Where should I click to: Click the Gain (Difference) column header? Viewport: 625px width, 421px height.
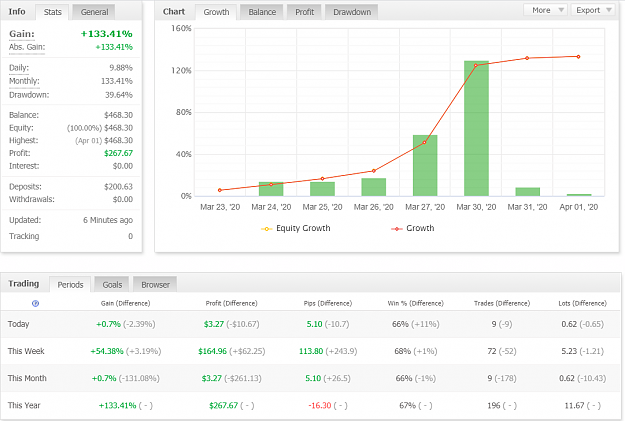(x=126, y=303)
